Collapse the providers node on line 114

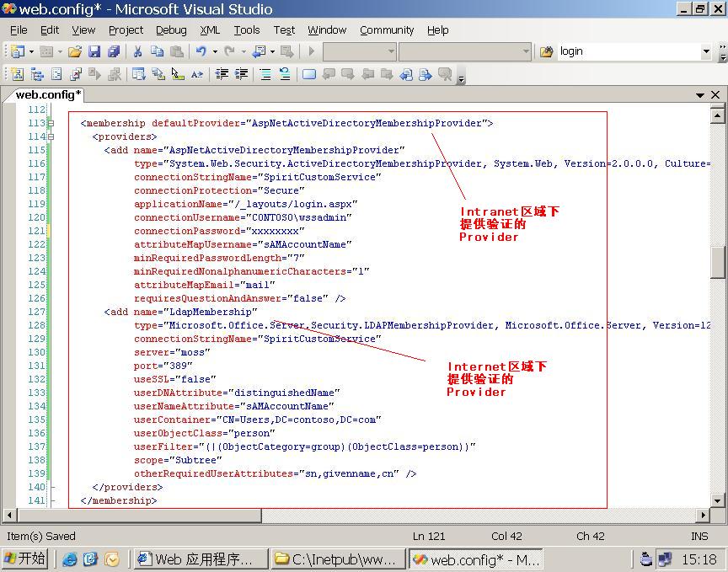pyautogui.click(x=51, y=136)
